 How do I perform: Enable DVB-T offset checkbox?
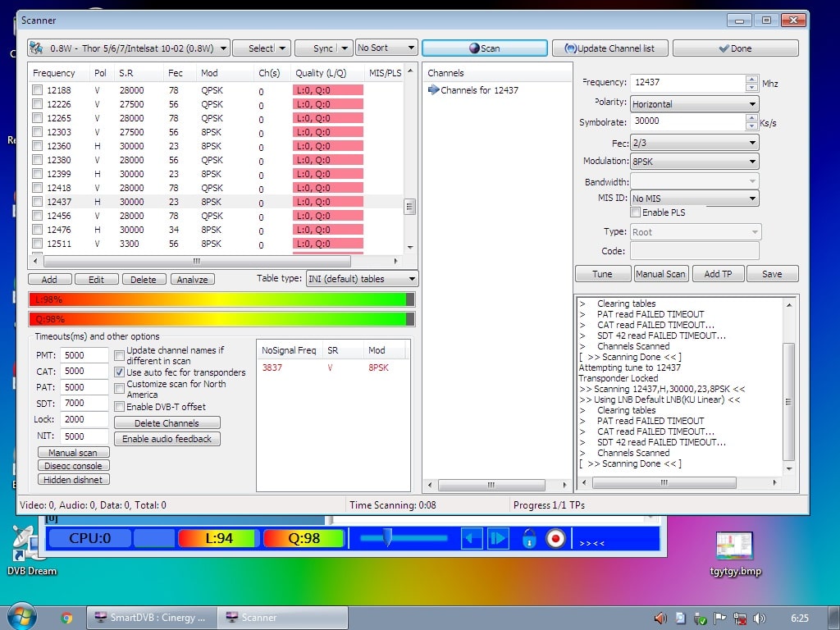pos(120,407)
